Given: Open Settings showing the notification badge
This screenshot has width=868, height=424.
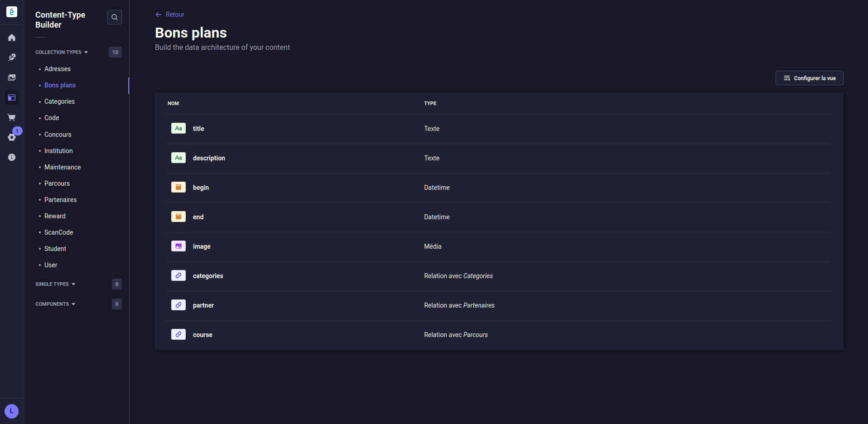Looking at the screenshot, I should [12, 137].
